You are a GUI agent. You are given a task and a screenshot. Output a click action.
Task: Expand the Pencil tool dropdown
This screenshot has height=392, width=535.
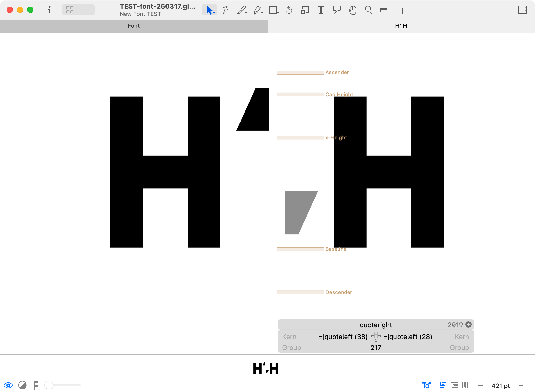coord(262,13)
